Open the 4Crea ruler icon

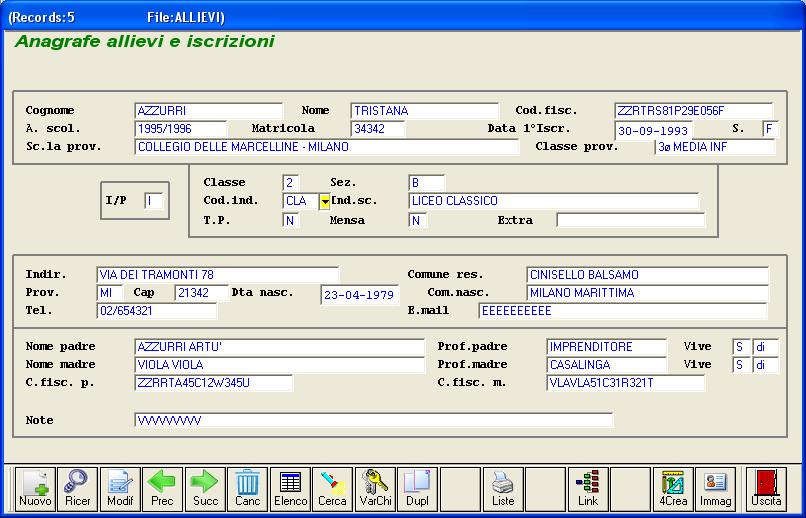(x=673, y=489)
